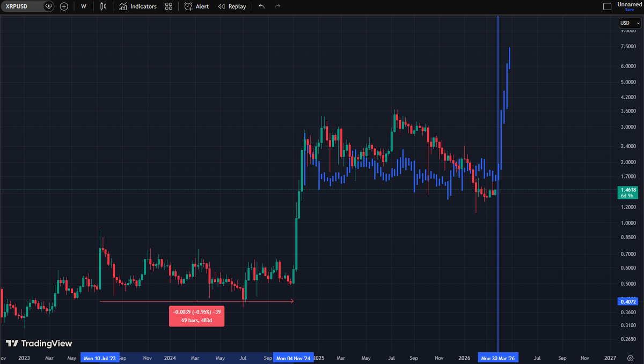
Task: Click the 2024 time axis label
Action: pos(170,358)
